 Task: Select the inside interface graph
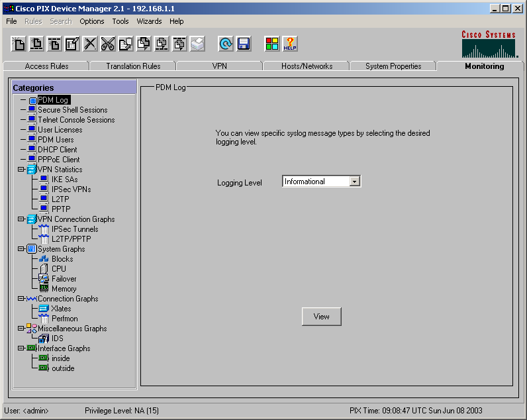[61, 358]
